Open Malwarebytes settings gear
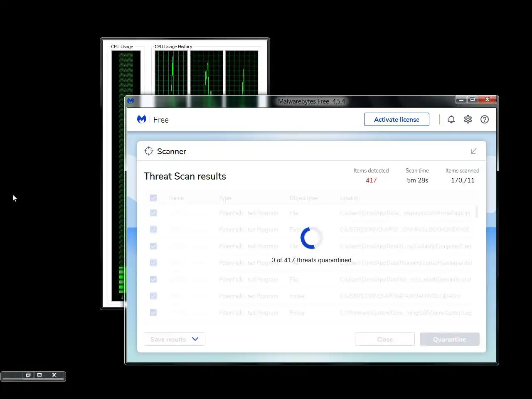 tap(468, 120)
